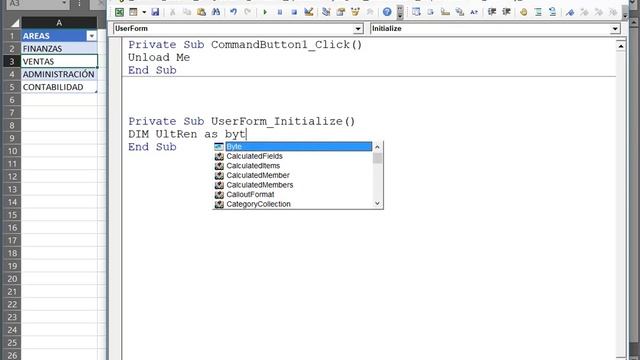This screenshot has width=640, height=360.
Task: Click the Quick Info icon
Action: 445,12
